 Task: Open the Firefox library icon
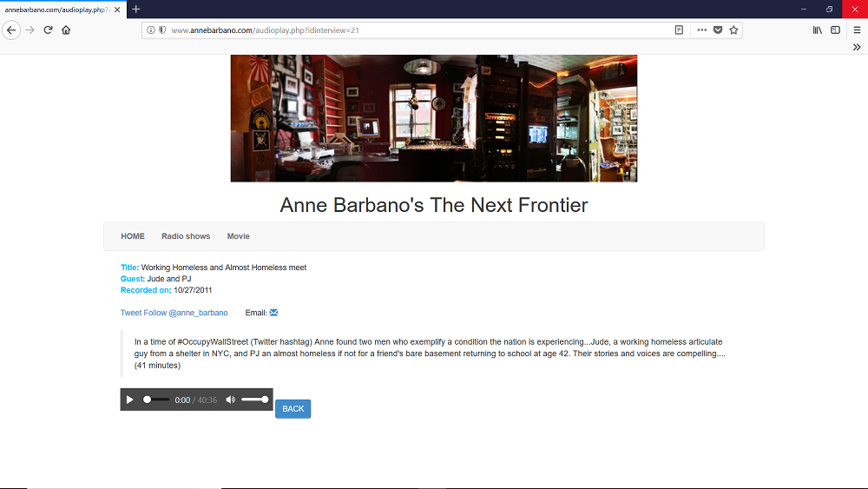click(817, 30)
